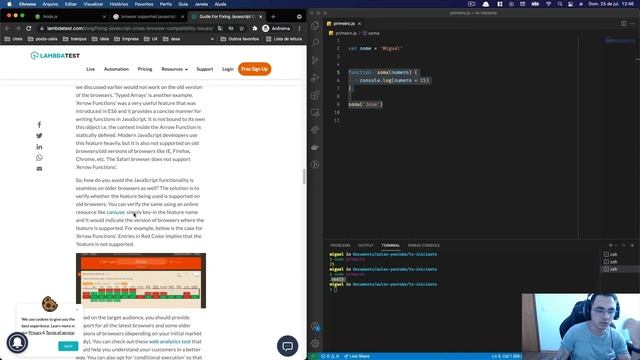Open the Docker view in activity bar
The height and width of the screenshot is (360, 640).
tap(315, 147)
